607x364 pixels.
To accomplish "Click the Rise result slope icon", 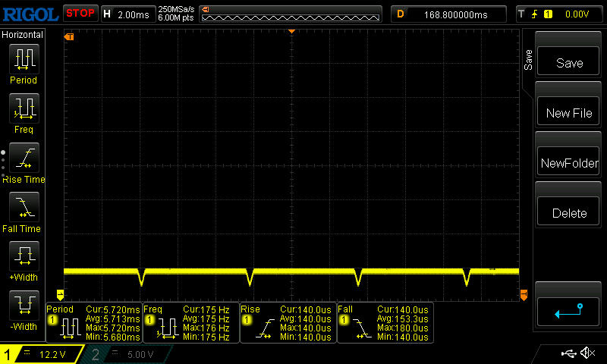I will (x=265, y=329).
